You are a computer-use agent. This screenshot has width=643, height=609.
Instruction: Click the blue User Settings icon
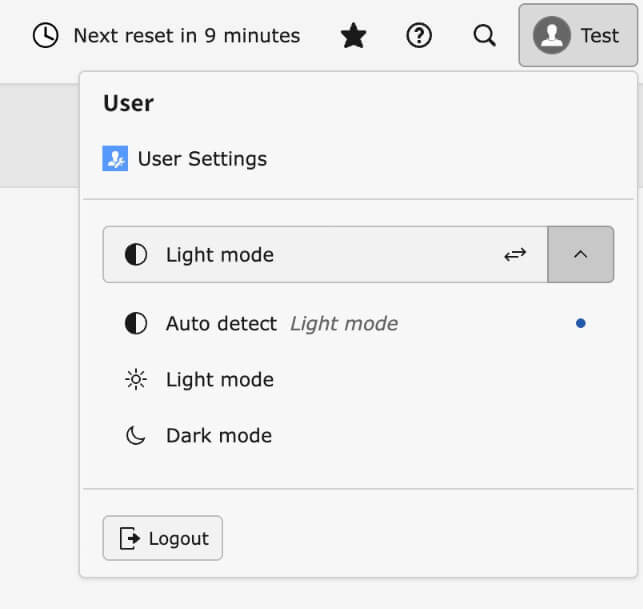[115, 159]
